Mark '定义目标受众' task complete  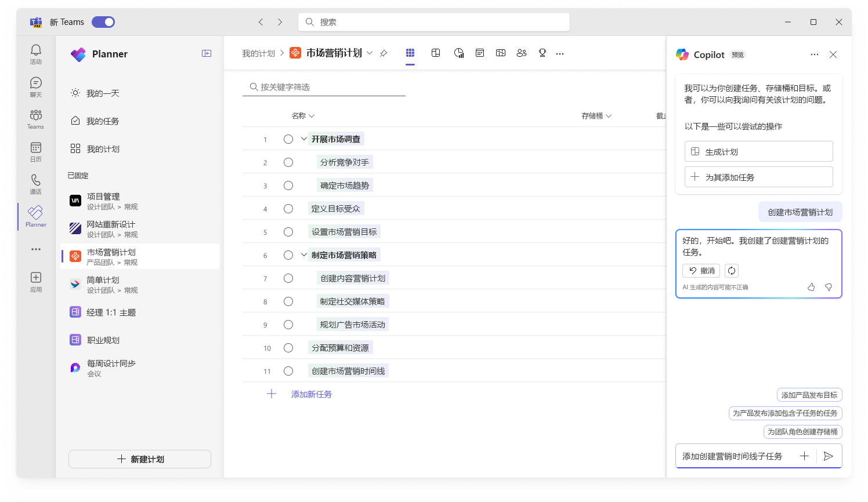pos(288,209)
